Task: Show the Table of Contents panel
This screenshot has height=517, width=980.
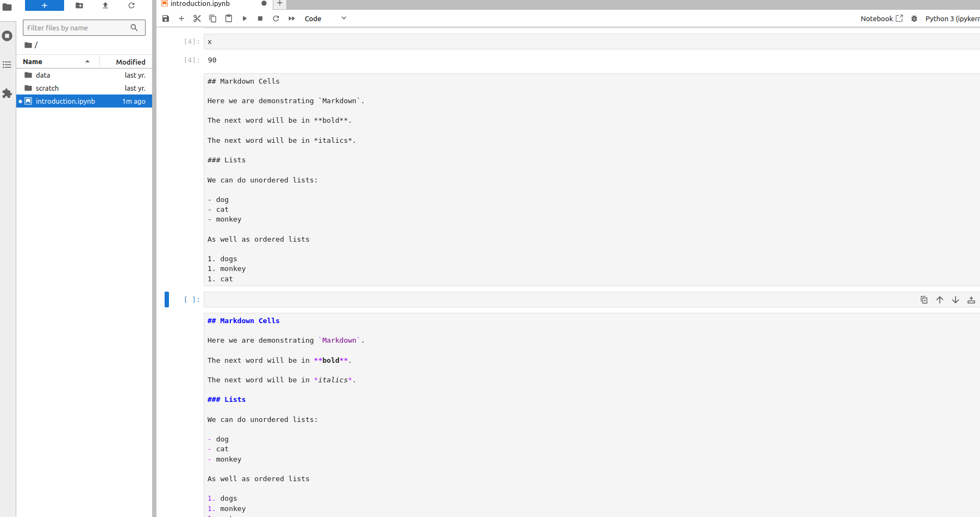Action: 7,65
